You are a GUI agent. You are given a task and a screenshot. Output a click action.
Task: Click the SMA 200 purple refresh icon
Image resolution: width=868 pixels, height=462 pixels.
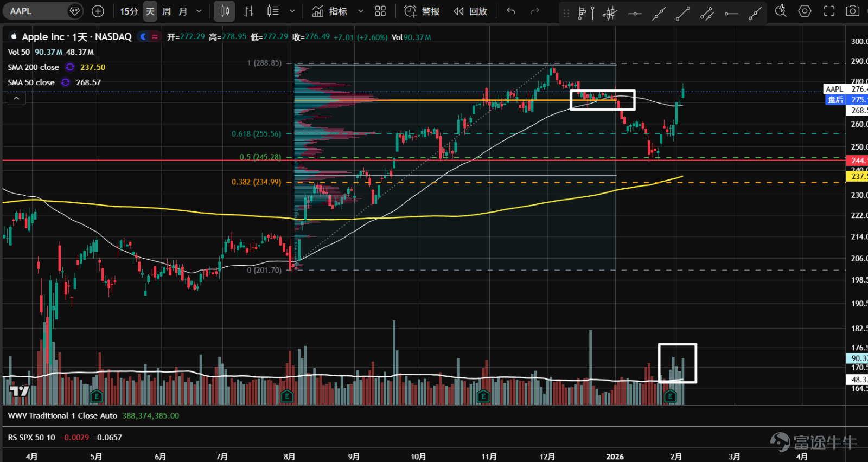point(70,67)
